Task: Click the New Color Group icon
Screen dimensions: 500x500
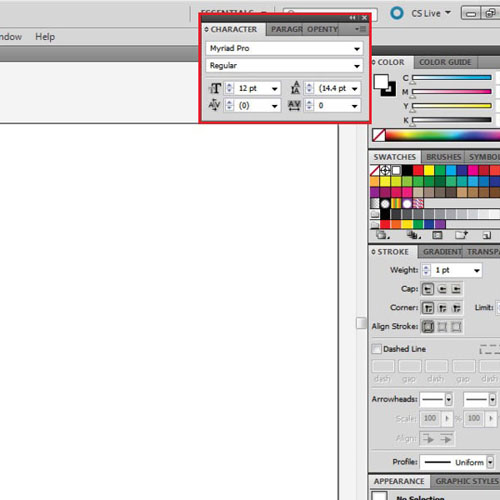Action: tap(461, 235)
